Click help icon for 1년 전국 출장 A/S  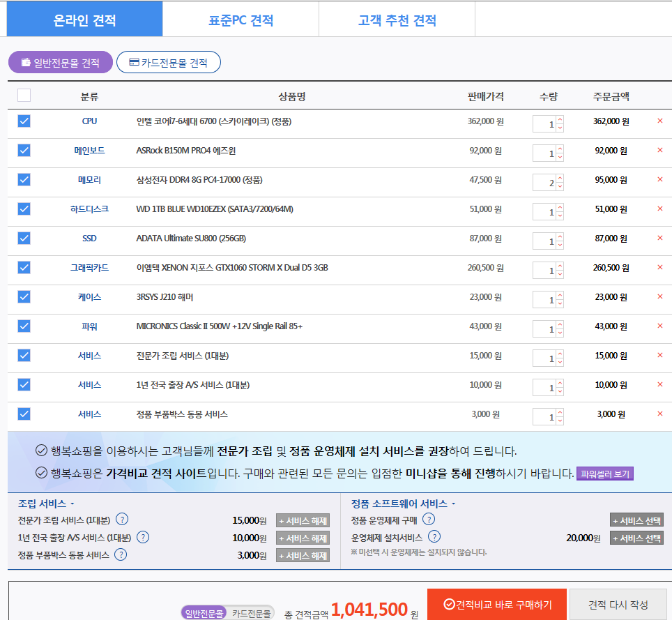(143, 537)
